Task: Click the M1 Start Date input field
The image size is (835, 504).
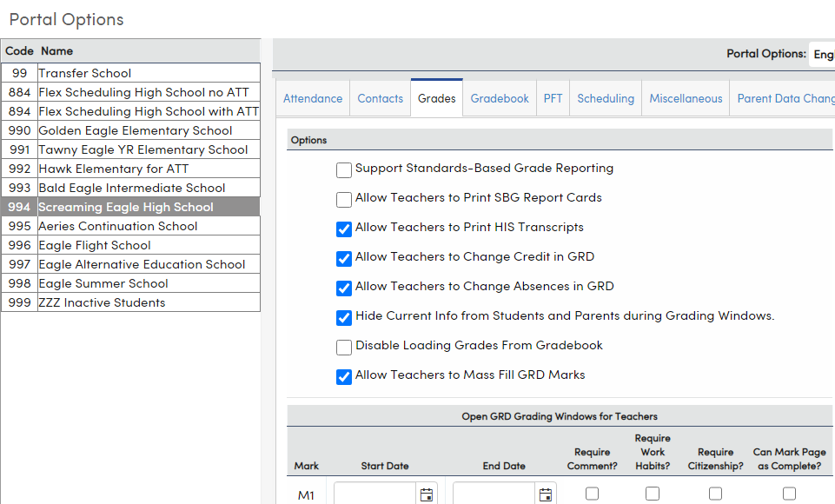Action: tap(378, 494)
